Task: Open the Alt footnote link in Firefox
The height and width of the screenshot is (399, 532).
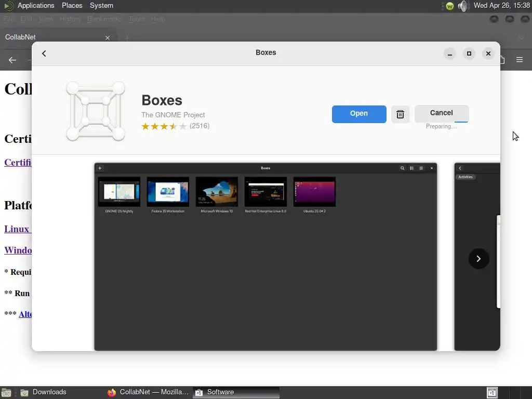Action: tap(25, 314)
